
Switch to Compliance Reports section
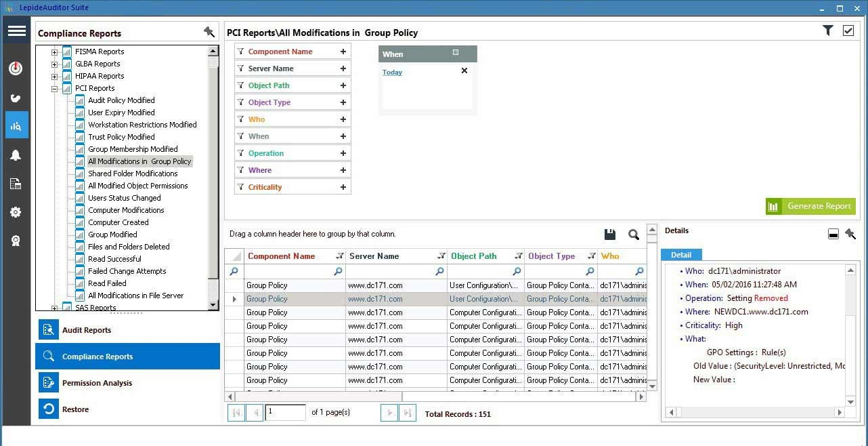pos(128,357)
